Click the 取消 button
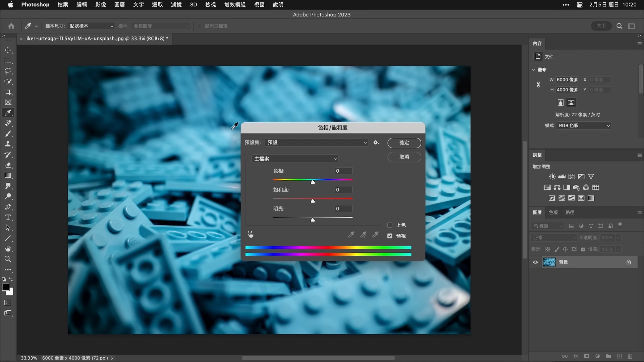 [x=404, y=157]
